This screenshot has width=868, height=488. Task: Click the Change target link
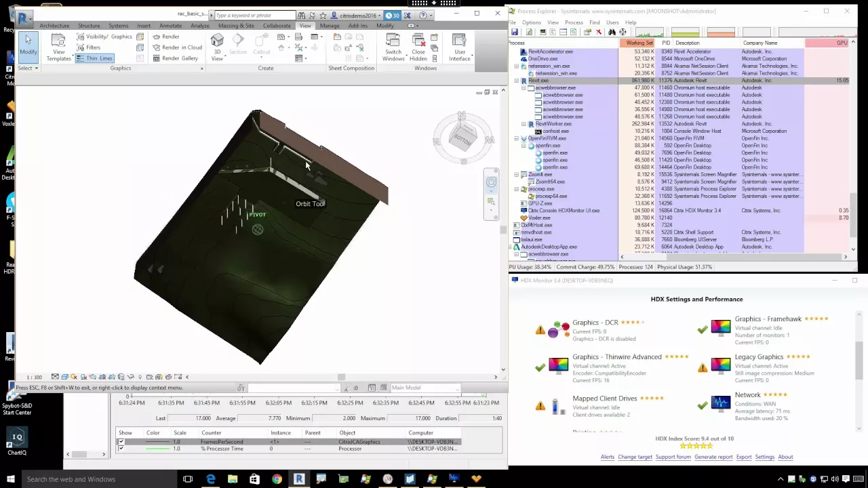(x=635, y=457)
